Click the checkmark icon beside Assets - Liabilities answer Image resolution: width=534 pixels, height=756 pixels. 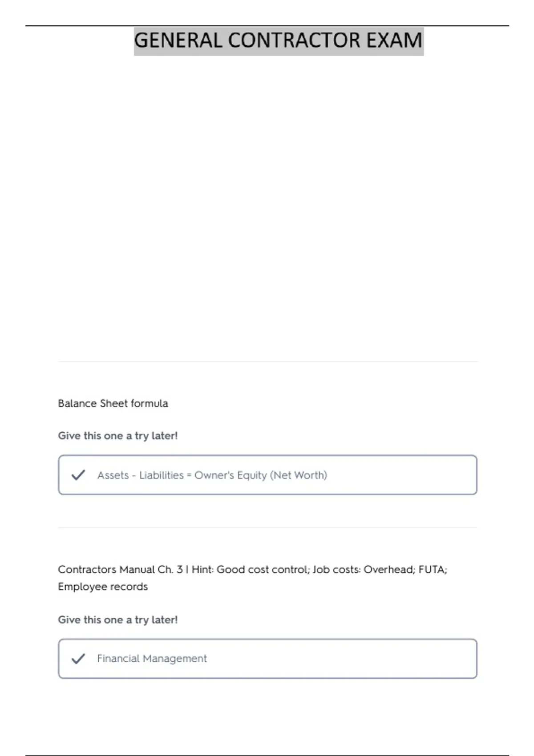[78, 475]
